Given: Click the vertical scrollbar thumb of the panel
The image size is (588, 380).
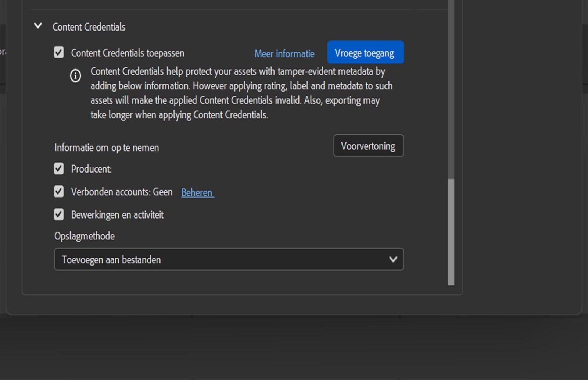Looking at the screenshot, I should coord(451,232).
